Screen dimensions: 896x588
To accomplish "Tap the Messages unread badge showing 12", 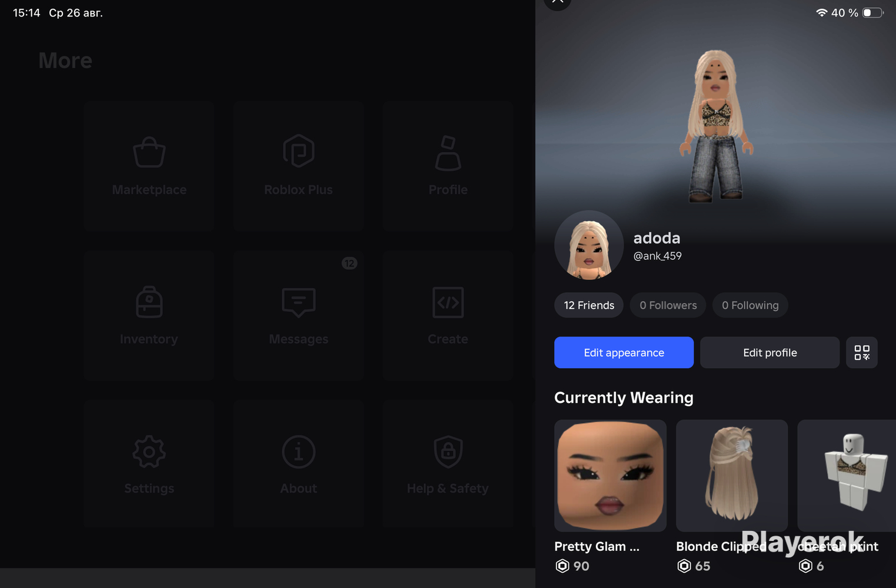I will [x=349, y=263].
